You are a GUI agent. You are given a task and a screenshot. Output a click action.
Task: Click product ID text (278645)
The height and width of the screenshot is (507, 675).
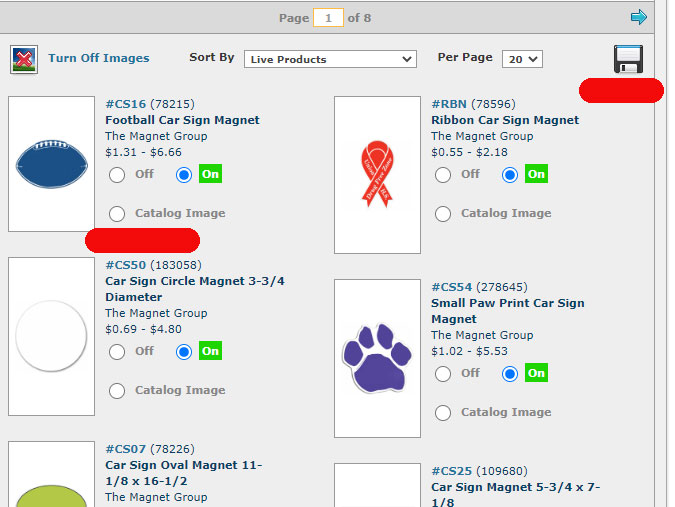[x=502, y=287]
